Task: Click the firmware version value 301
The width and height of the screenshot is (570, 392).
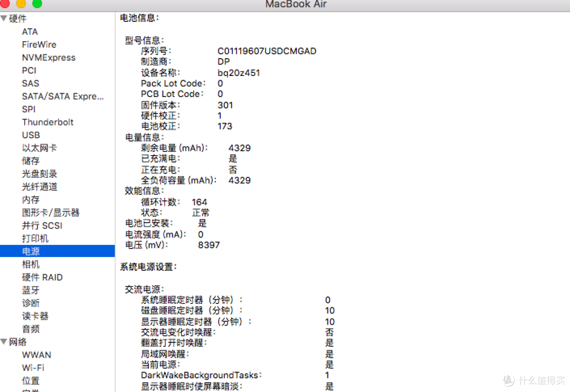Action: [225, 106]
